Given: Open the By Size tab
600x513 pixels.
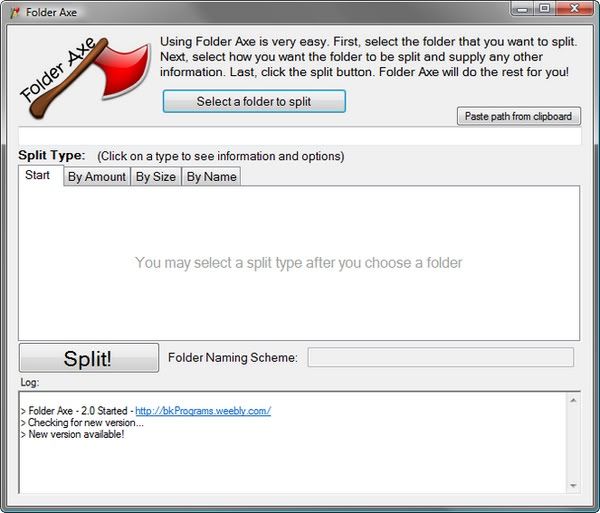Looking at the screenshot, I should click(156, 177).
